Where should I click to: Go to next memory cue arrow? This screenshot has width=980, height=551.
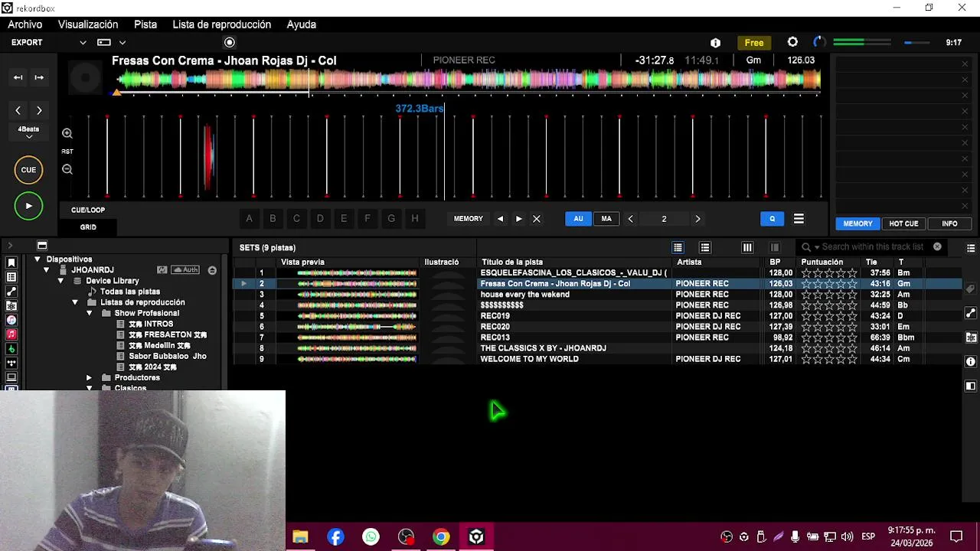[518, 219]
